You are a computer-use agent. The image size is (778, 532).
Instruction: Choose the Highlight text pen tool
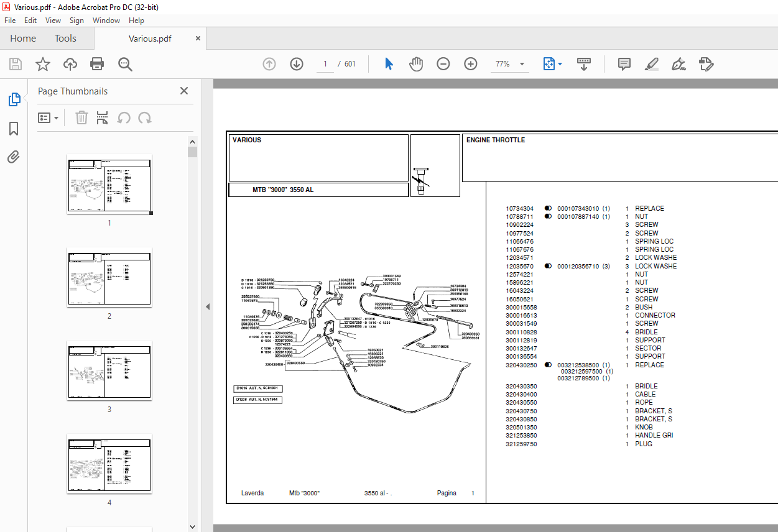tap(651, 64)
